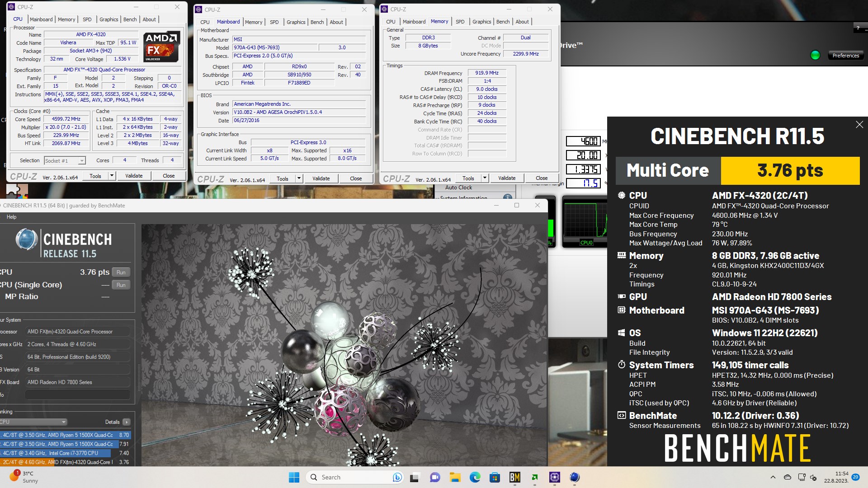
Task: Click the 17.5 thermal margin readout
Action: [583, 183]
